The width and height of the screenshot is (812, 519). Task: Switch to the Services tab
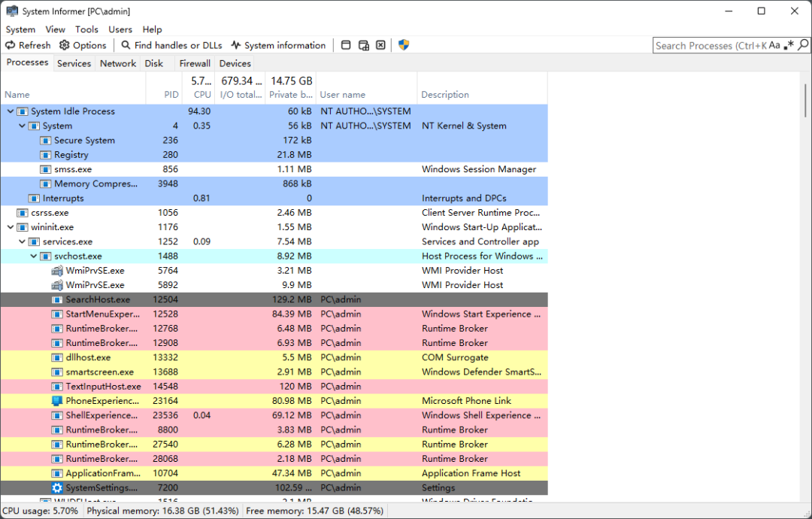pos(74,63)
